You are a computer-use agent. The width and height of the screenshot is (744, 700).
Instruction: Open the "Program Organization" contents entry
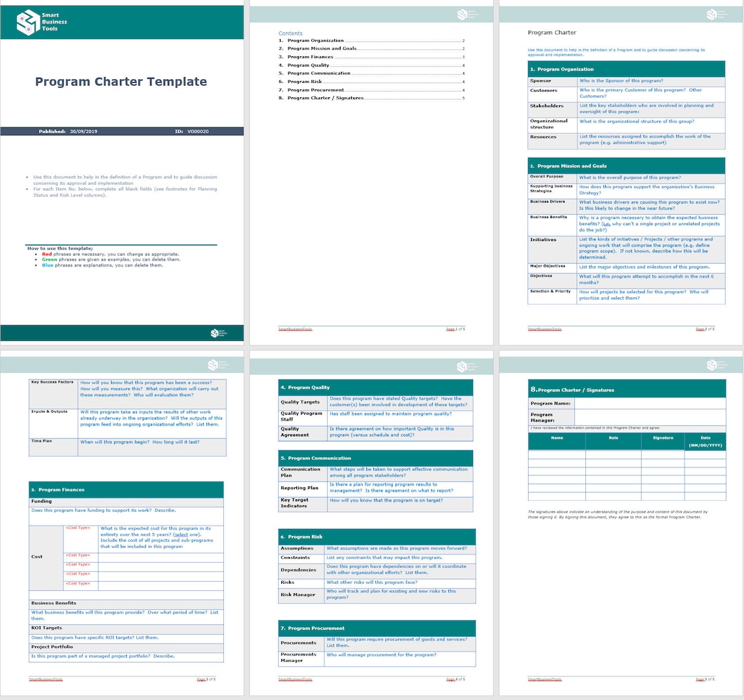317,40
